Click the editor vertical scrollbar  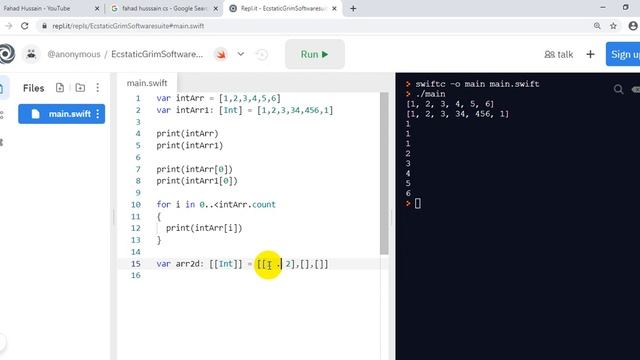pyautogui.click(x=384, y=173)
